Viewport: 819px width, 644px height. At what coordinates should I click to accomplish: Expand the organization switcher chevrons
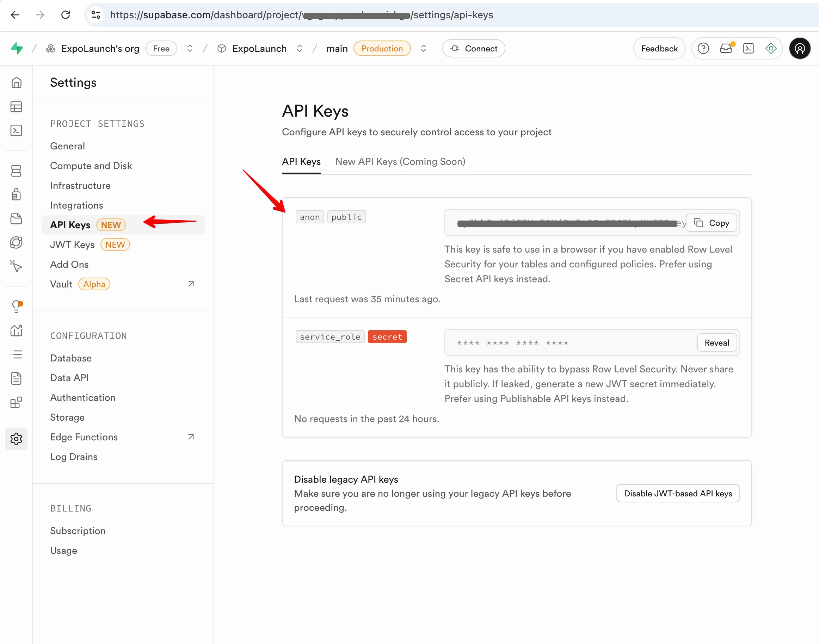190,48
